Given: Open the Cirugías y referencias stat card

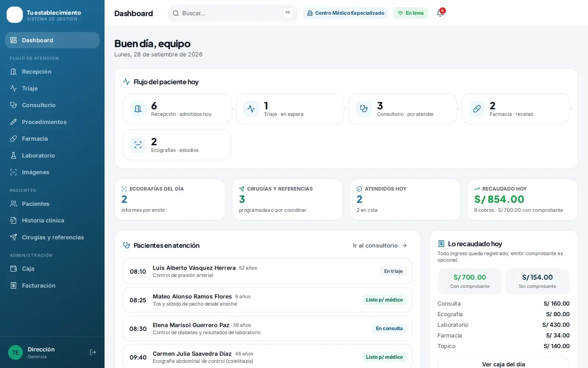Looking at the screenshot, I should (287, 199).
